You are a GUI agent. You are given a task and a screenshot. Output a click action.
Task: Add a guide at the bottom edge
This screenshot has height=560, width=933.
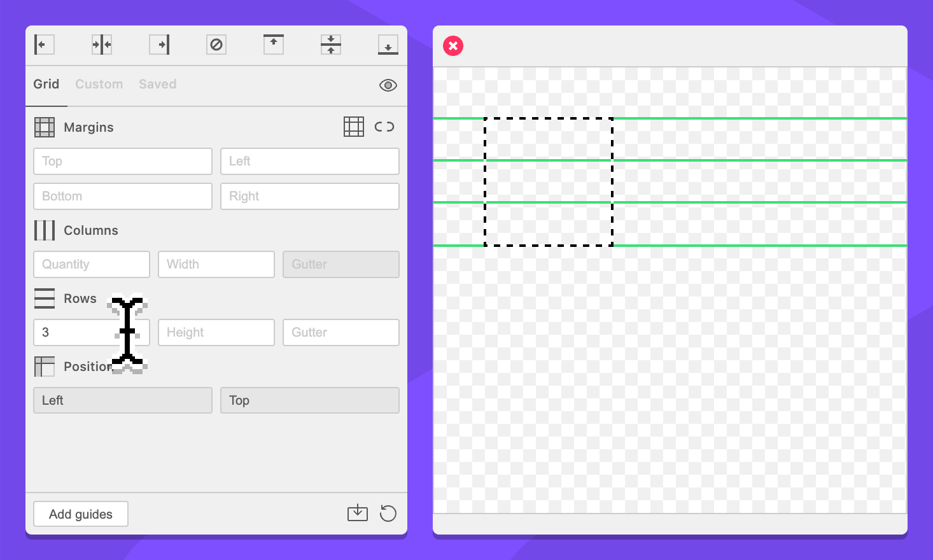coord(388,45)
